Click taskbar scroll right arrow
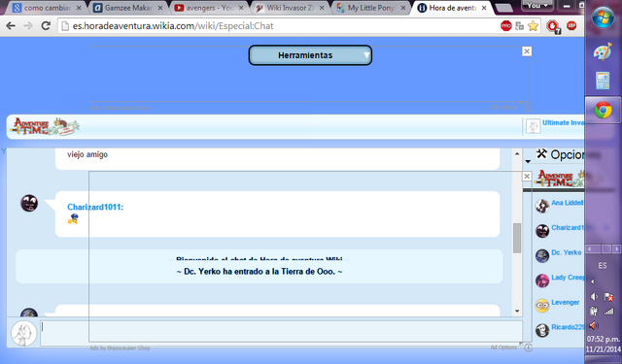622x364 pixels. pos(616,248)
